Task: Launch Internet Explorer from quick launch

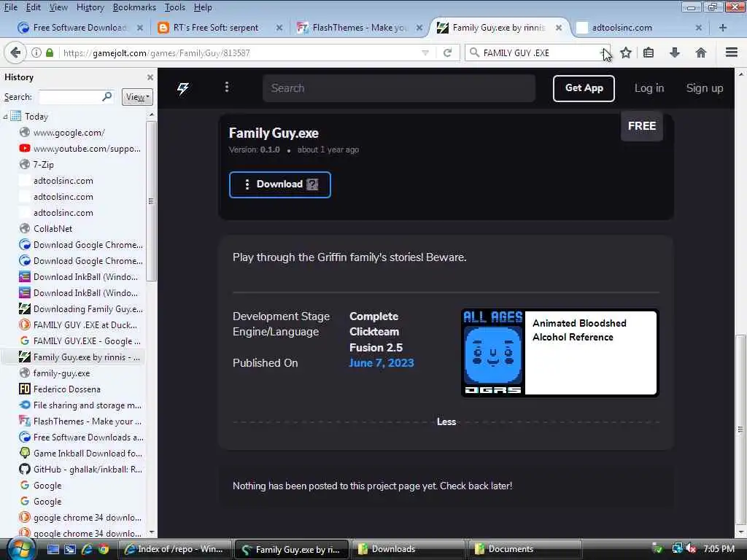Action: [87, 549]
